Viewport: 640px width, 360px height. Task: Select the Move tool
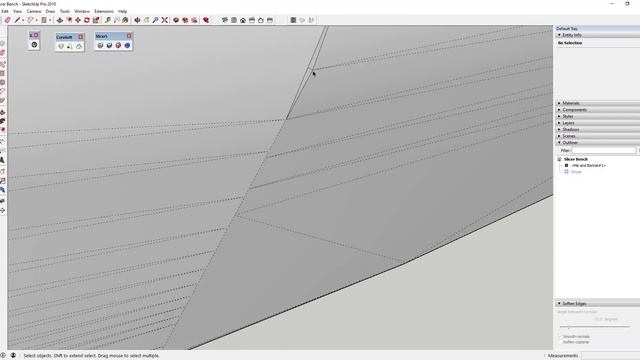pos(78,20)
